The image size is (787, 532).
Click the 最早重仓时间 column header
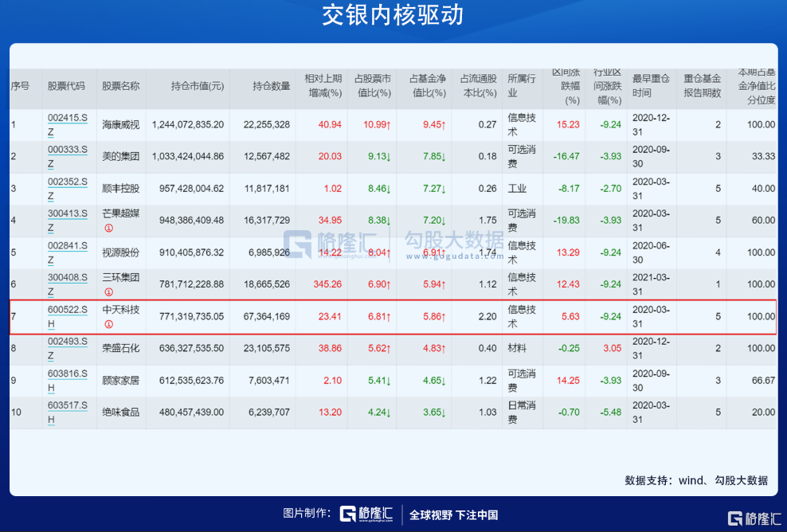click(x=651, y=86)
